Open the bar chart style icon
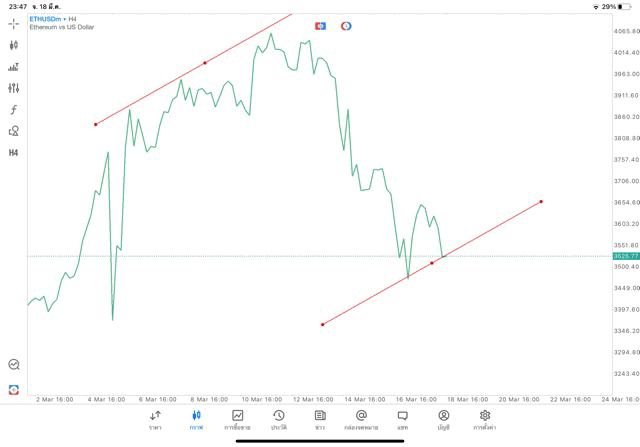Viewport: 640px width, 447px height. pyautogui.click(x=14, y=67)
